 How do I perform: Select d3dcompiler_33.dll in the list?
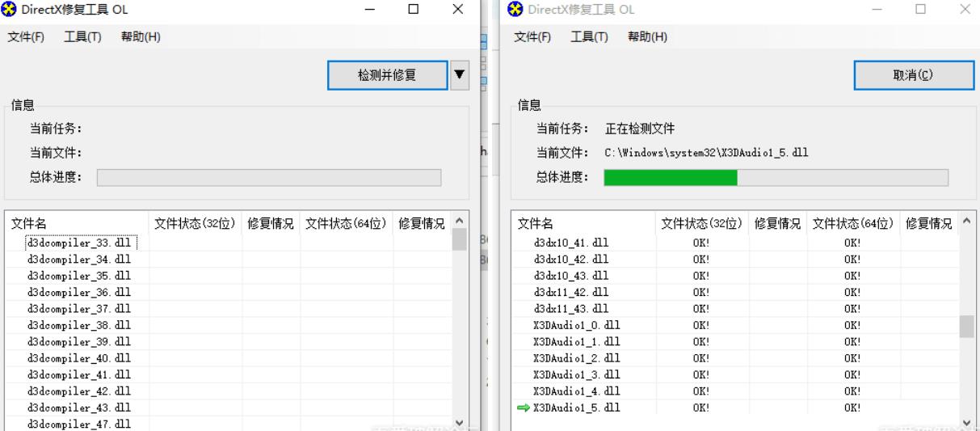(79, 243)
